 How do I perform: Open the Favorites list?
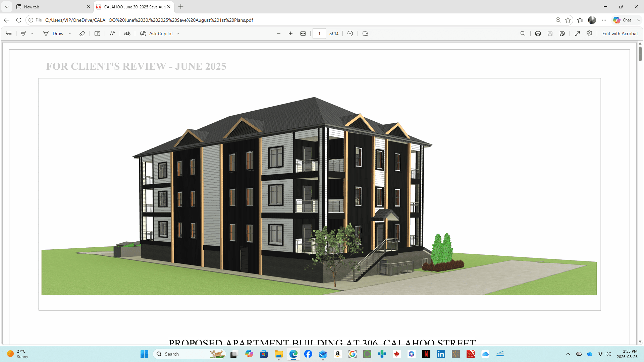[x=580, y=20]
